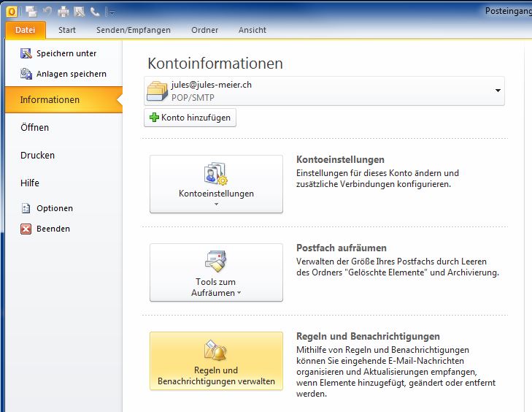Screen dimensions: 532x412
Task: Click the Kontoeinstellungen section heading
Action: (x=340, y=160)
